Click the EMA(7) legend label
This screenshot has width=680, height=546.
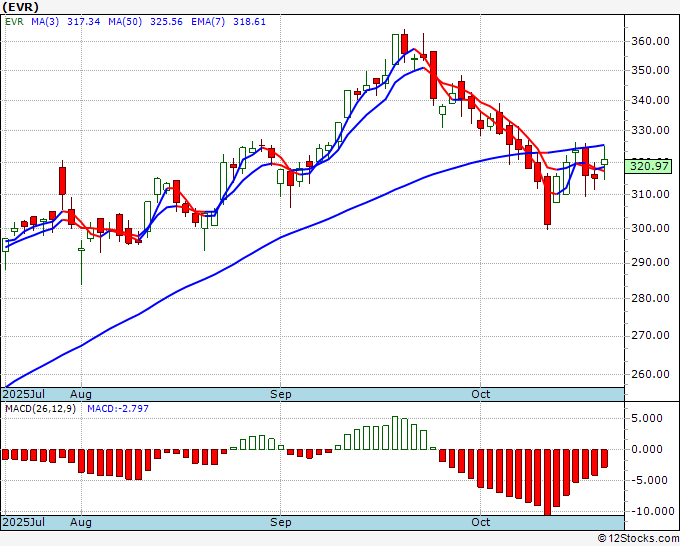(208, 22)
